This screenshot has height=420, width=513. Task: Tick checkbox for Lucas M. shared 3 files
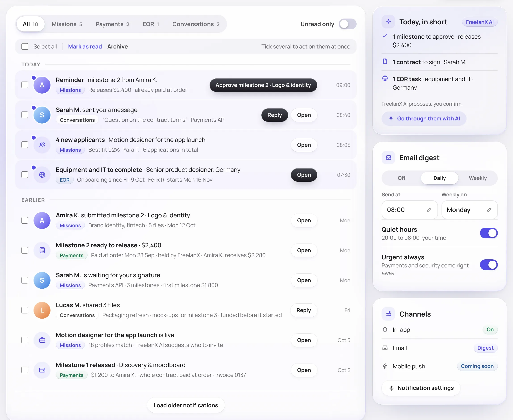tap(25, 310)
